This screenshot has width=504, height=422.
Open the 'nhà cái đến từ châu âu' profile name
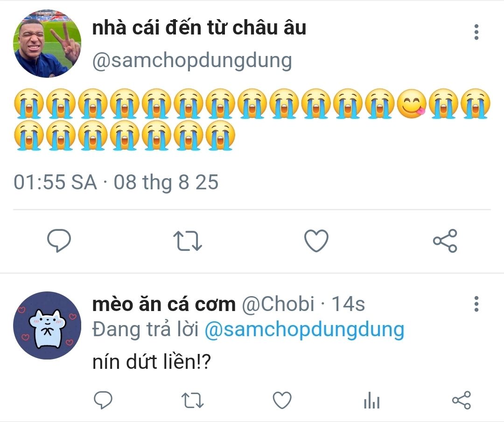tap(199, 28)
